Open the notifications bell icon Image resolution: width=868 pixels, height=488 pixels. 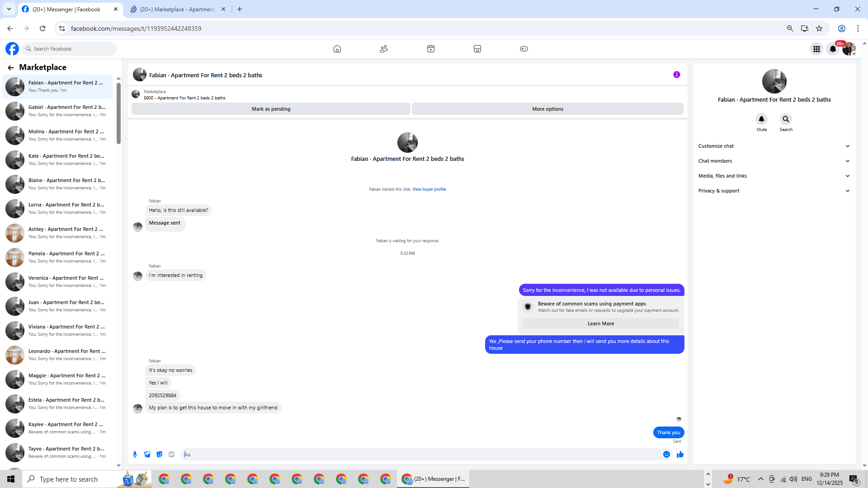[832, 49]
